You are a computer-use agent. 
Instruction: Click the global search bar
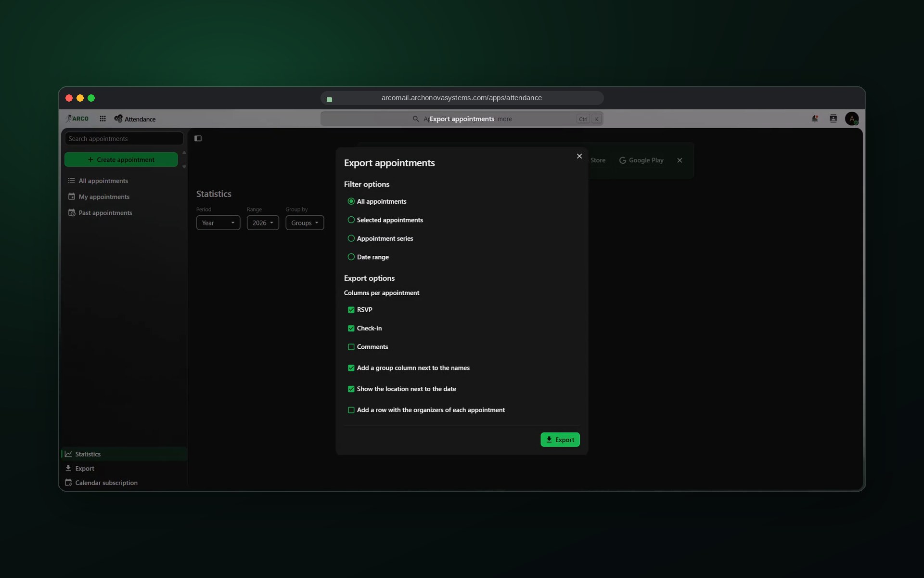[462, 119]
